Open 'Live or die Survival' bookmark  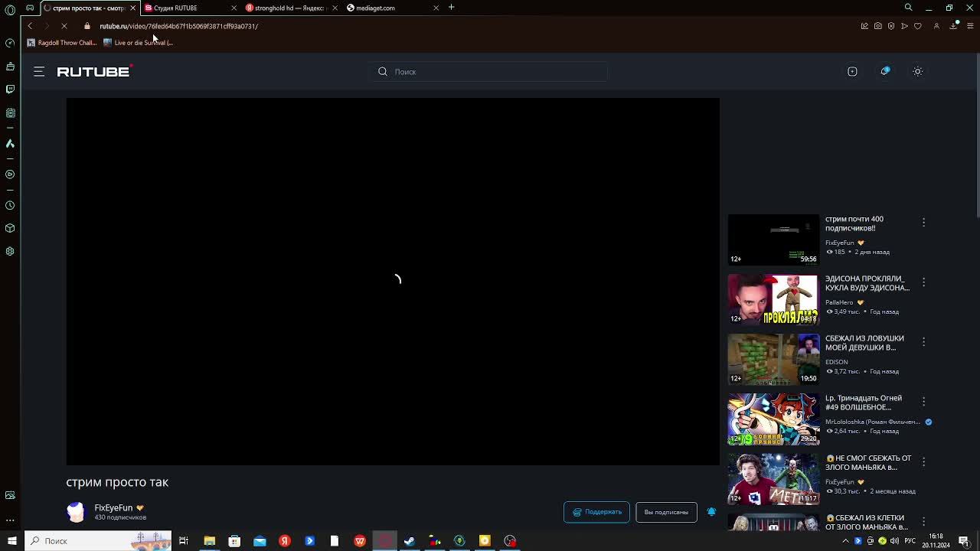pyautogui.click(x=139, y=43)
